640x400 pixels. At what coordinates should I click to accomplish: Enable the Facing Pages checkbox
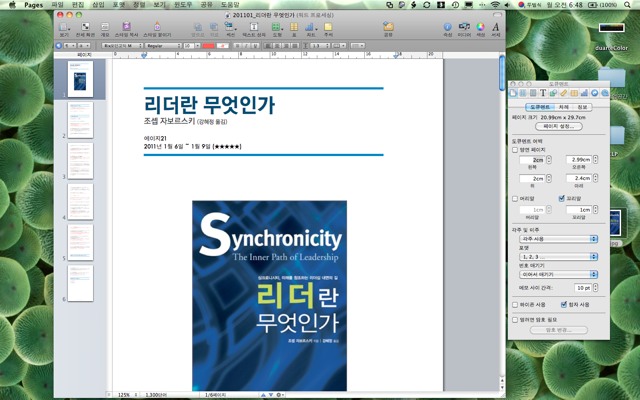(515, 150)
